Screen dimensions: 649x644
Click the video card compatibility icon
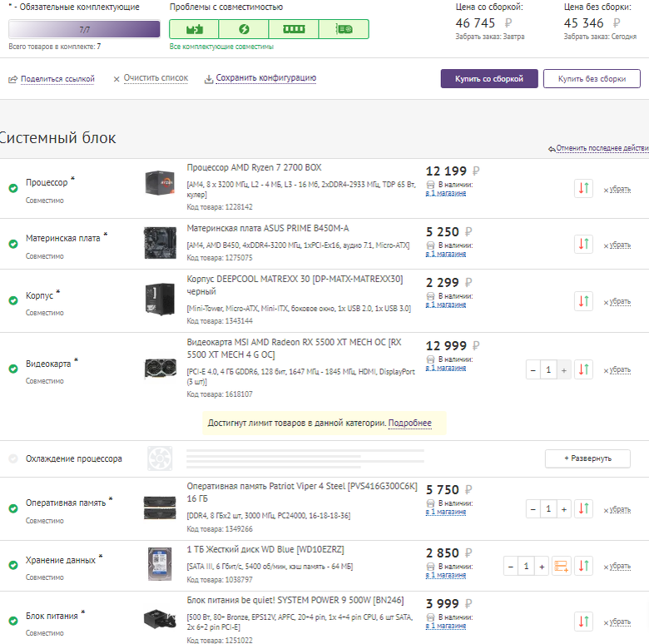tap(344, 29)
